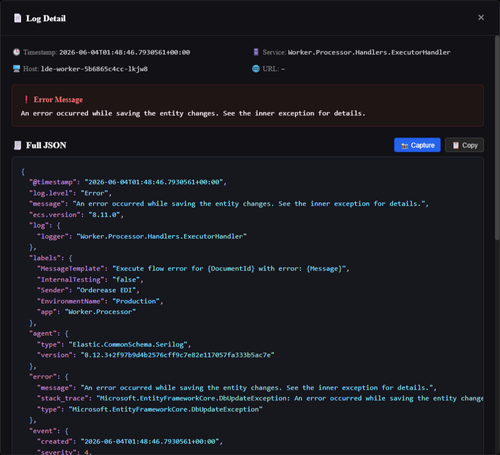This screenshot has width=500, height=455.
Task: Click error text in the red Error Message box
Action: (193, 113)
